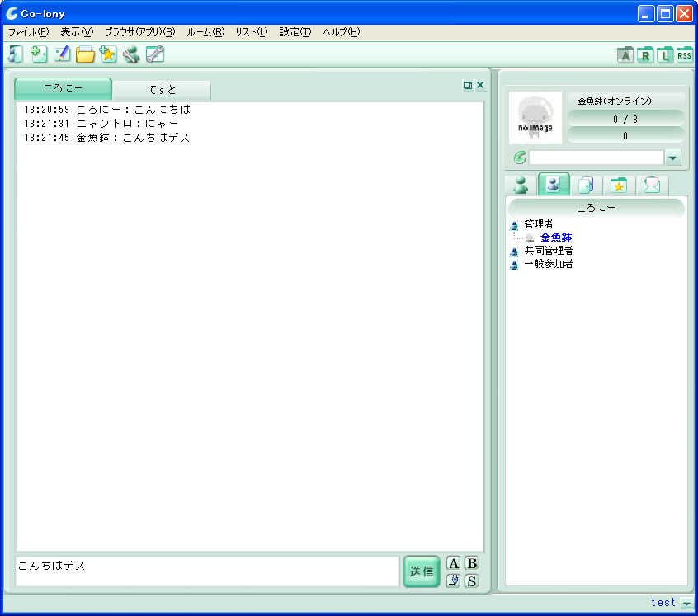
Task: Click the edit room pencil toolbar icon
Action: [62, 54]
